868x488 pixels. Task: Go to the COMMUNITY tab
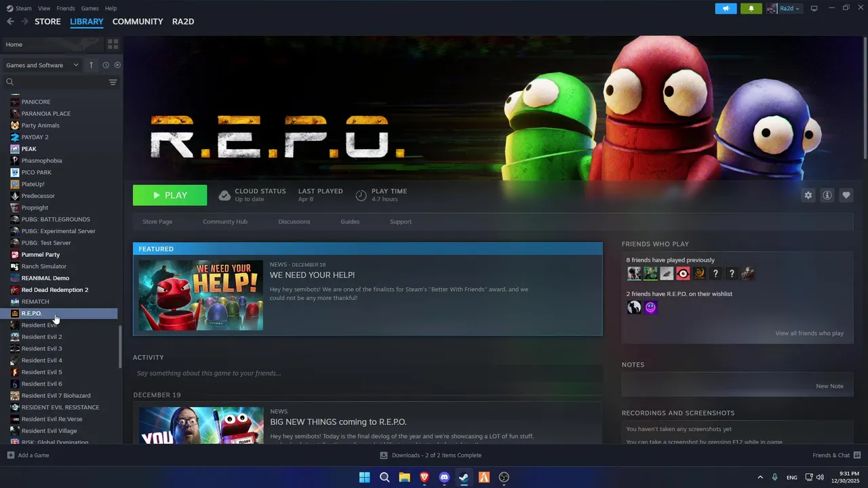pos(138,22)
